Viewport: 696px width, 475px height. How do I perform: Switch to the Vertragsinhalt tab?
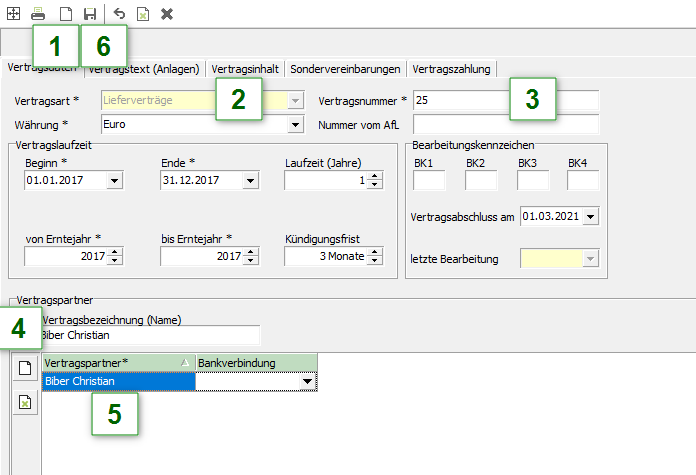tap(246, 69)
